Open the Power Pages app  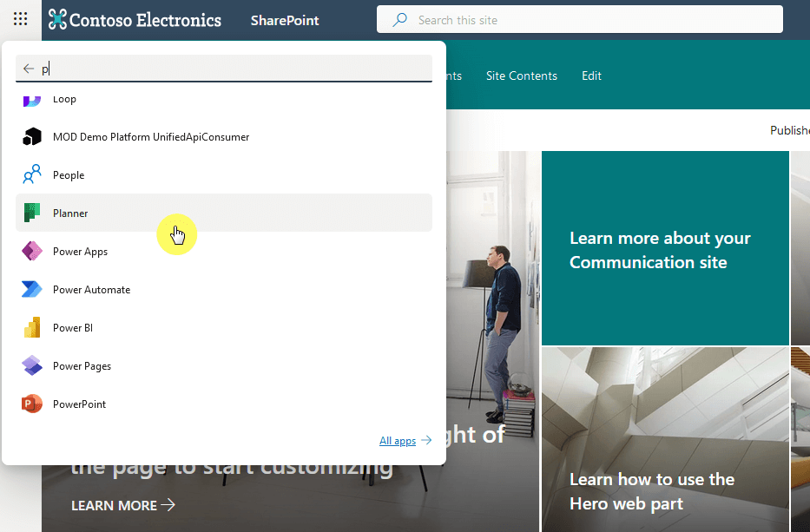pyautogui.click(x=224, y=365)
